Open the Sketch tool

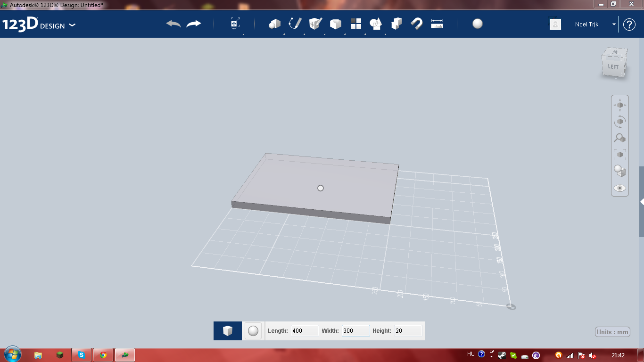point(295,24)
